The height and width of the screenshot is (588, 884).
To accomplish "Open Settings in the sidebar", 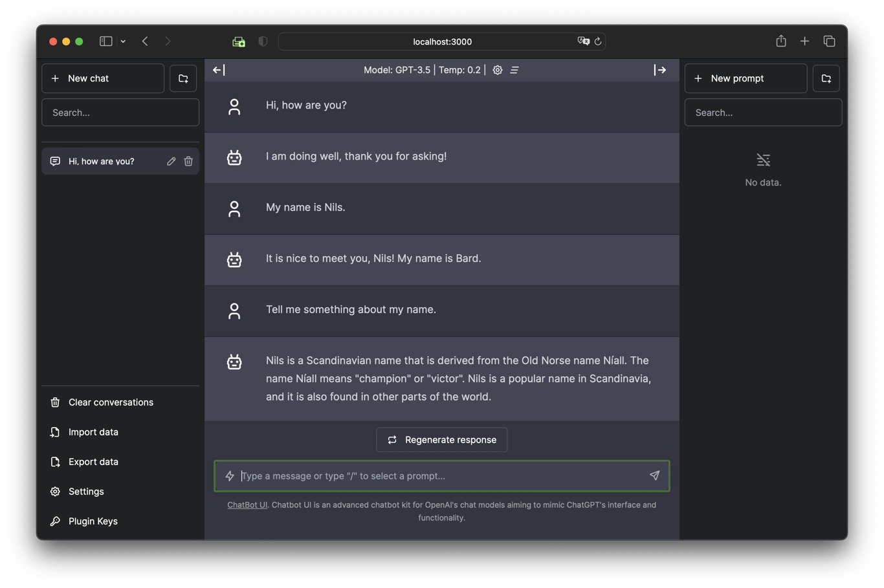I will coord(120,492).
